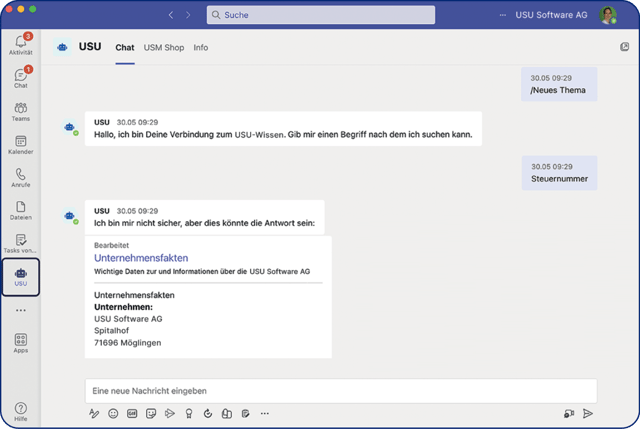This screenshot has height=429, width=640.
Task: Open the emoji picker
Action: click(x=113, y=413)
